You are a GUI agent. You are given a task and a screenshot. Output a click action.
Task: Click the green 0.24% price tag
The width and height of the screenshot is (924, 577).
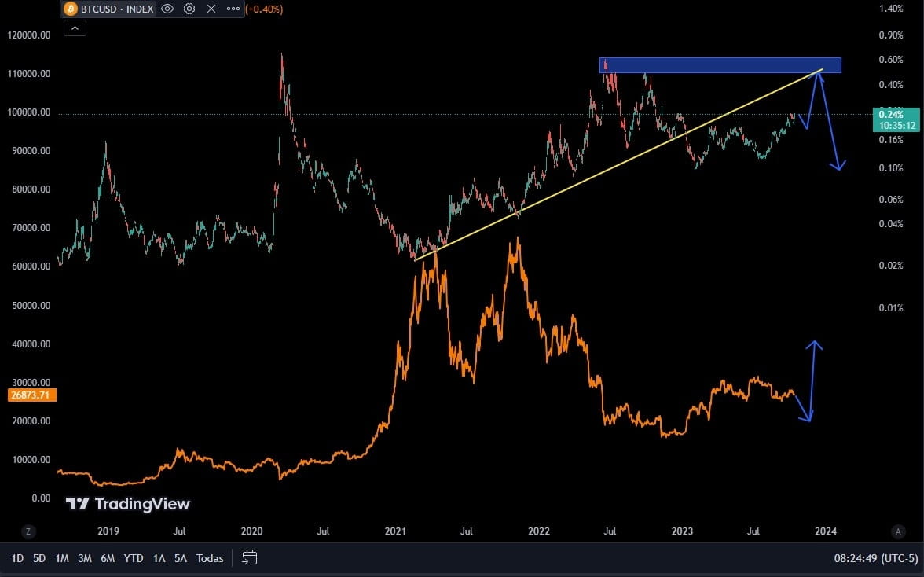892,115
